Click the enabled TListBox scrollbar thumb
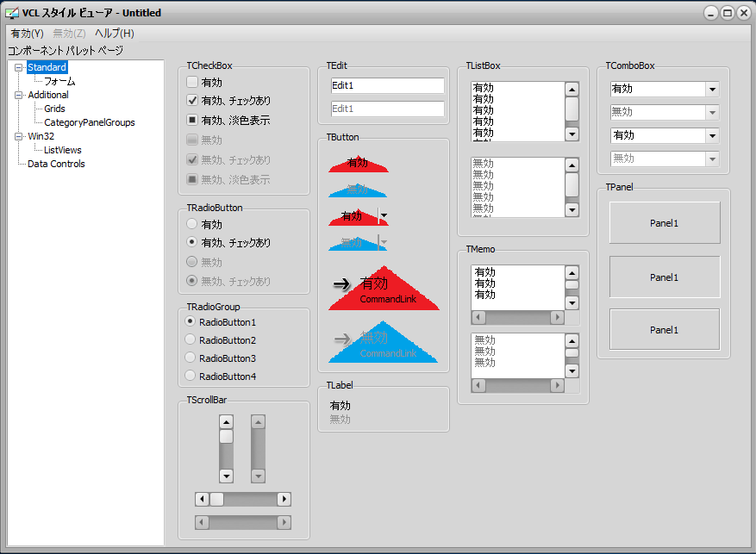Image resolution: width=756 pixels, height=554 pixels. pos(572,109)
